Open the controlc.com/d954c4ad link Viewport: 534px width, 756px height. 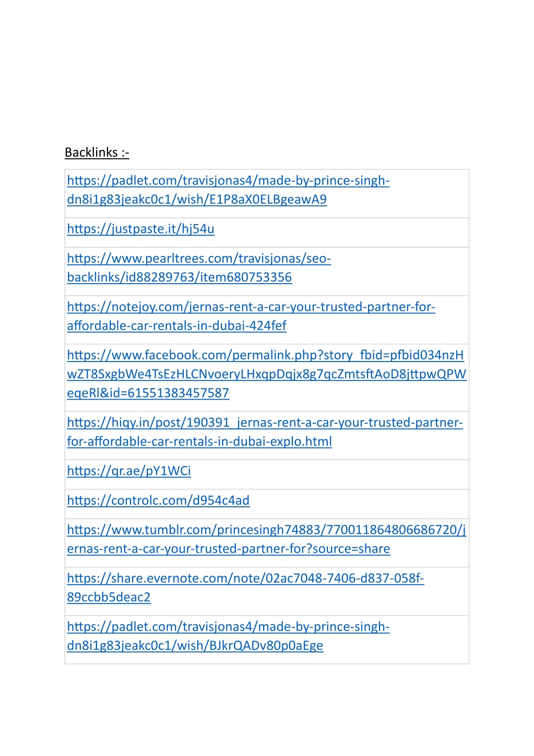[158, 500]
